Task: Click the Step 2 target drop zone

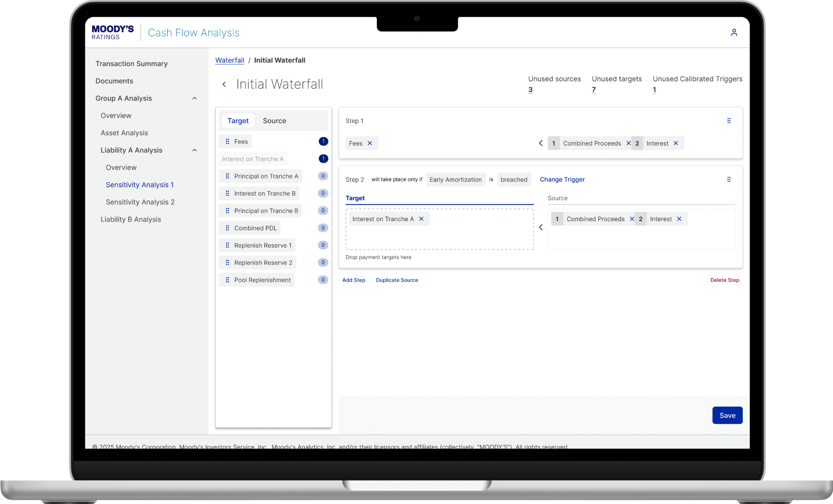Action: (440, 229)
